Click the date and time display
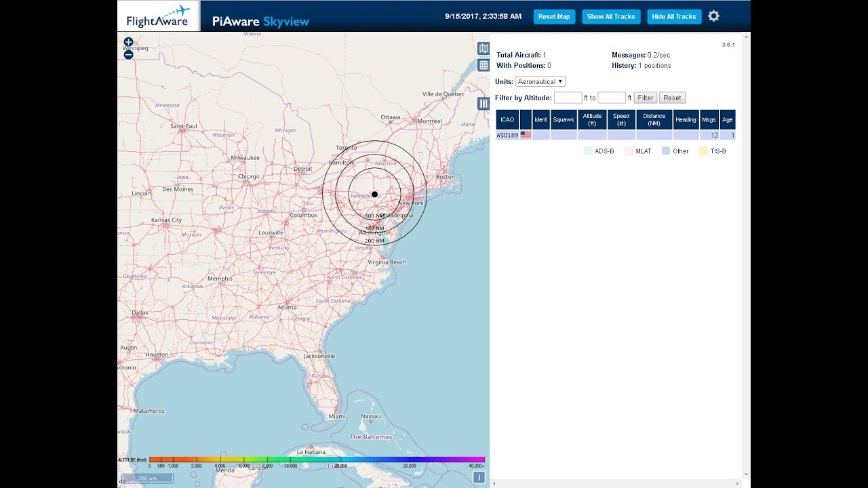Viewport: 868px width, 488px height. (484, 16)
